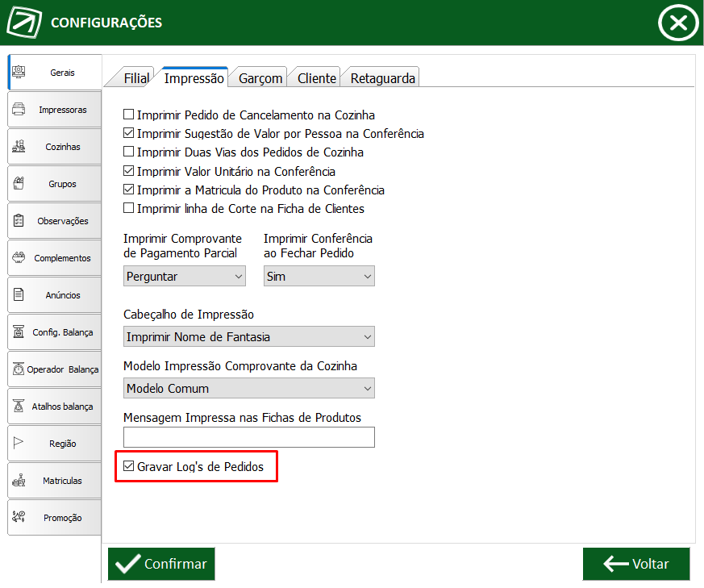Screen dimensions: 704x588
Task: Open the Retaguarda tab
Action: tap(382, 78)
